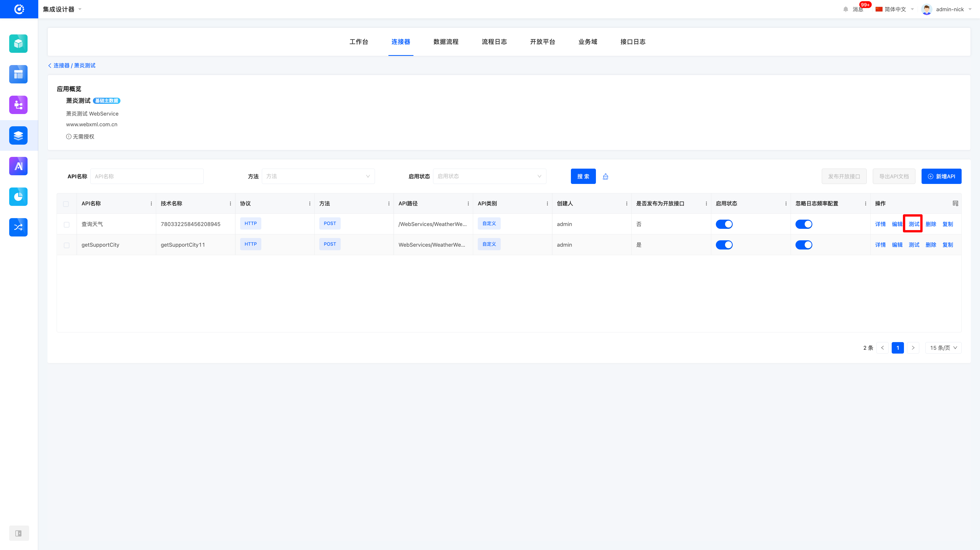The height and width of the screenshot is (550, 980).
Task: Open the pie chart sidebar icon
Action: pos(18,197)
